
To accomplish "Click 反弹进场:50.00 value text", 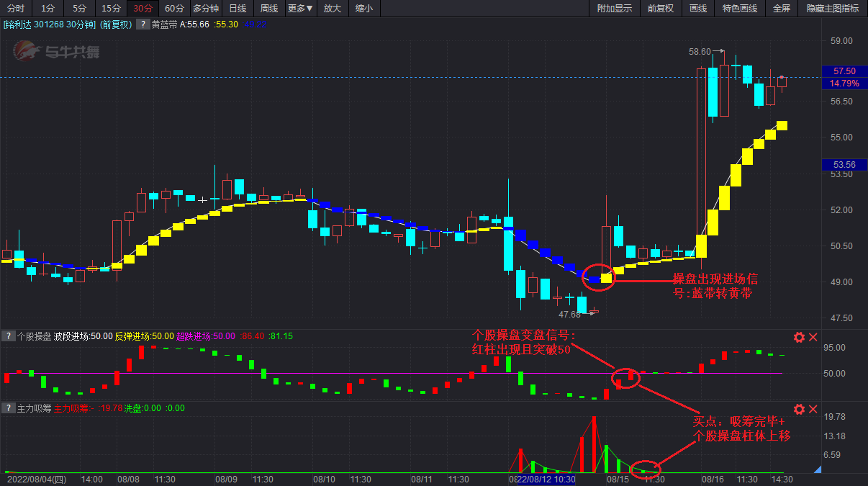I will click(x=145, y=336).
